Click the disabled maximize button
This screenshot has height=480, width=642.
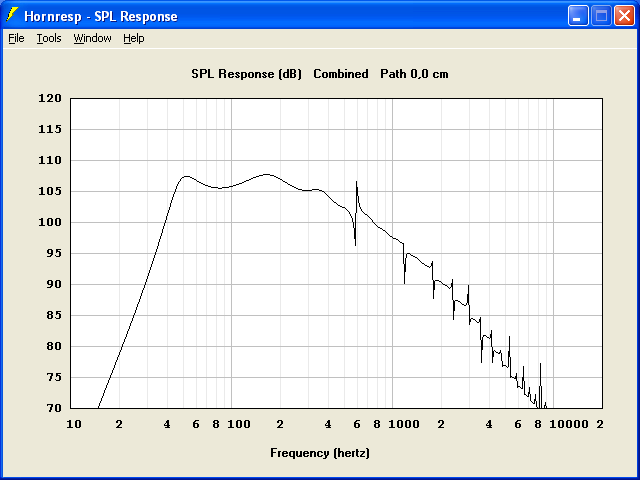click(601, 16)
